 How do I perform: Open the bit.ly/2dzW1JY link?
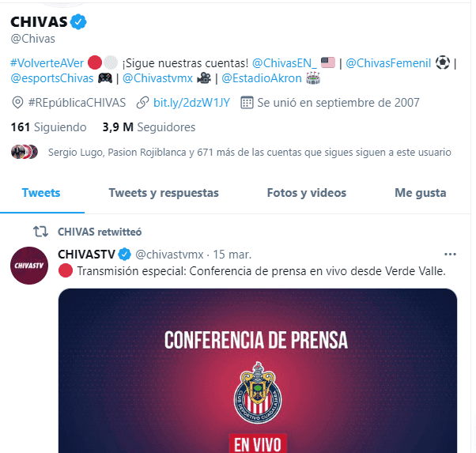click(x=191, y=103)
